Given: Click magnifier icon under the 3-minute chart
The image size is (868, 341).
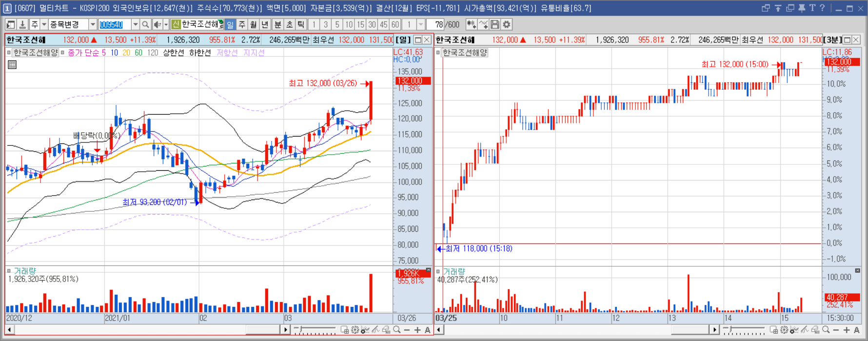Looking at the screenshot, I should (x=826, y=330).
